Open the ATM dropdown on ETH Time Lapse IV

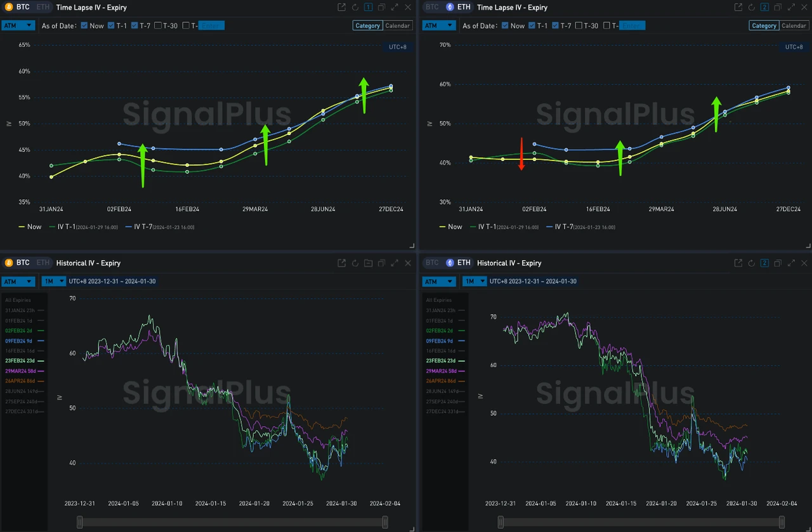click(438, 25)
